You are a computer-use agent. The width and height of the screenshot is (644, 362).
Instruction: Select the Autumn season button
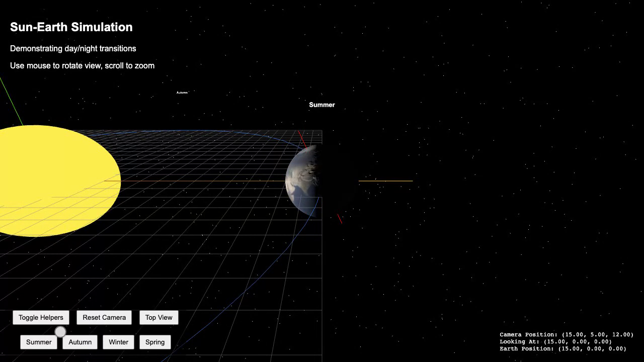pos(80,342)
